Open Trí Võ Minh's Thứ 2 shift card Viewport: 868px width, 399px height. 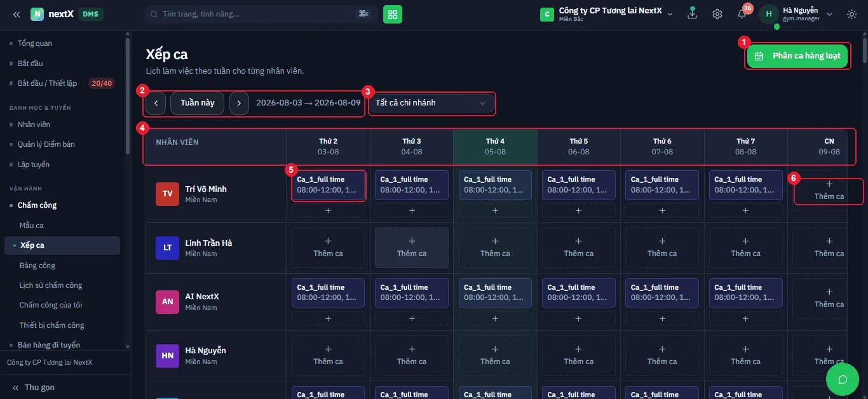pyautogui.click(x=328, y=185)
